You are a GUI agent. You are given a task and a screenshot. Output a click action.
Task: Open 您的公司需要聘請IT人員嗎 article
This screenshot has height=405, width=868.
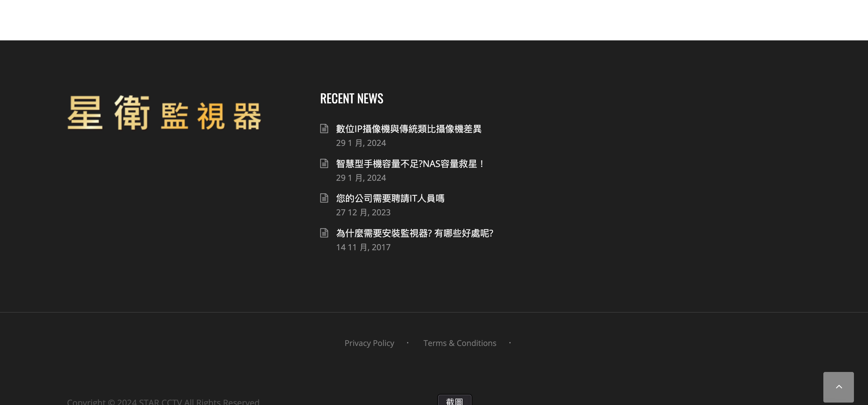pyautogui.click(x=390, y=199)
